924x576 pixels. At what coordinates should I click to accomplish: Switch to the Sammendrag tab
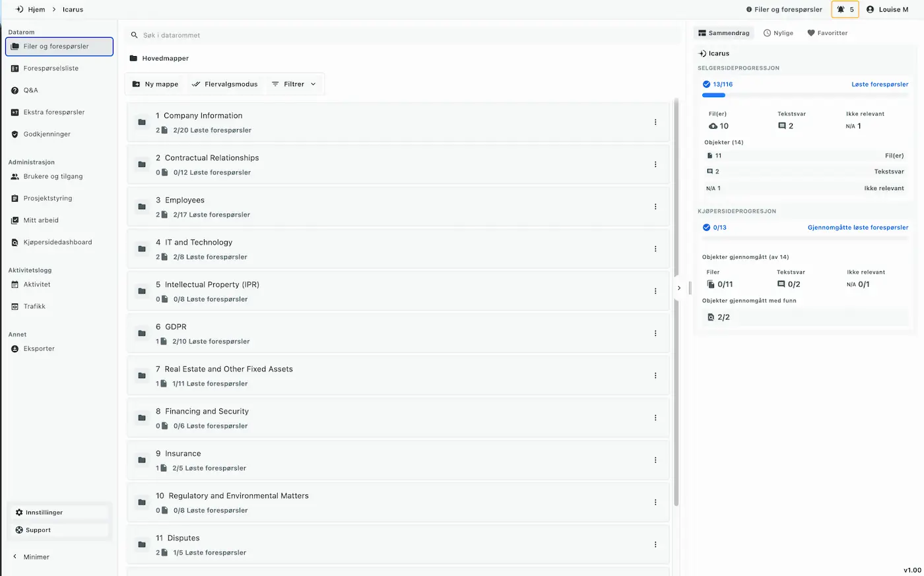click(x=724, y=33)
